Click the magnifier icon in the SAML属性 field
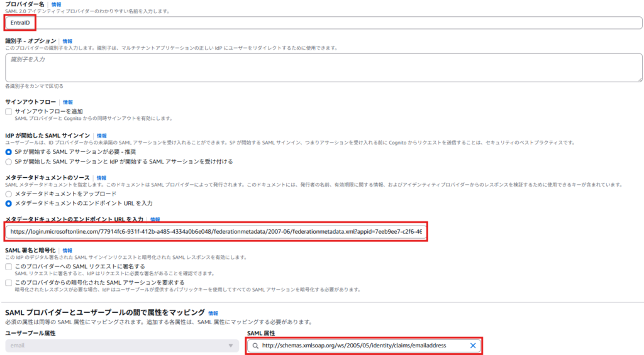The width and height of the screenshot is (644, 355). click(x=255, y=346)
